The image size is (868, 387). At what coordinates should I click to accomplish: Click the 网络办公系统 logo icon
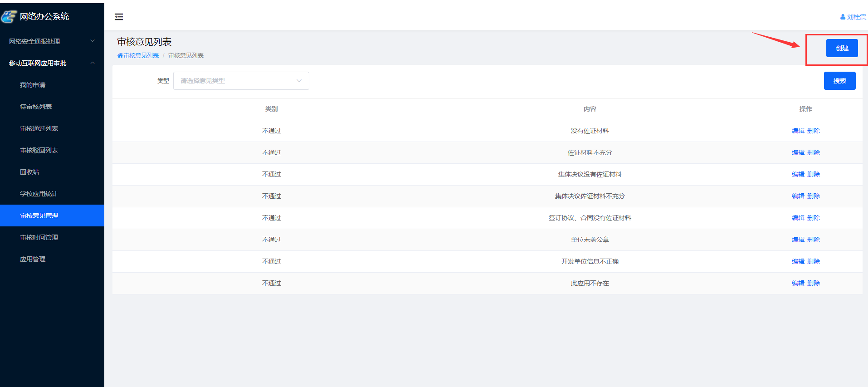(9, 17)
